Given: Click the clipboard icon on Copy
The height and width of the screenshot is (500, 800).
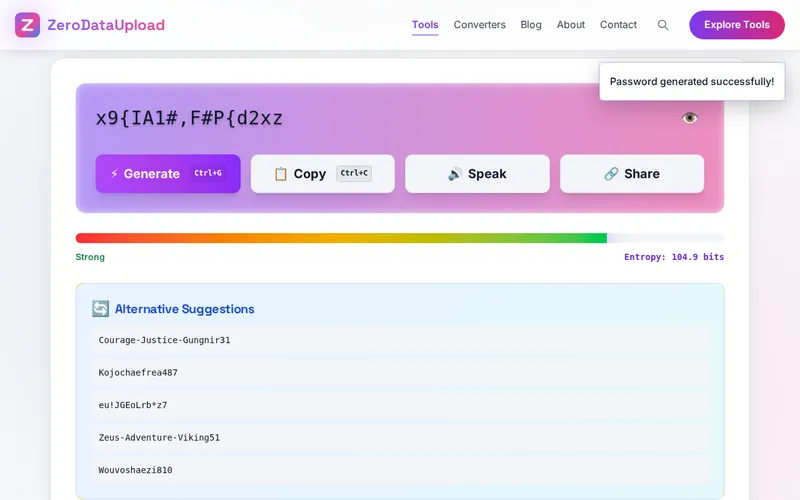Looking at the screenshot, I should pos(281,174).
